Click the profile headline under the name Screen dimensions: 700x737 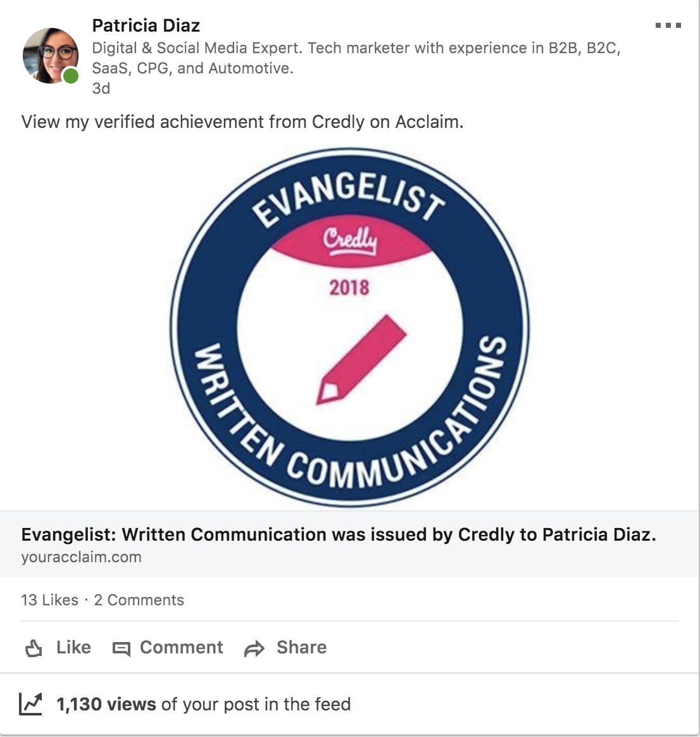[356, 58]
